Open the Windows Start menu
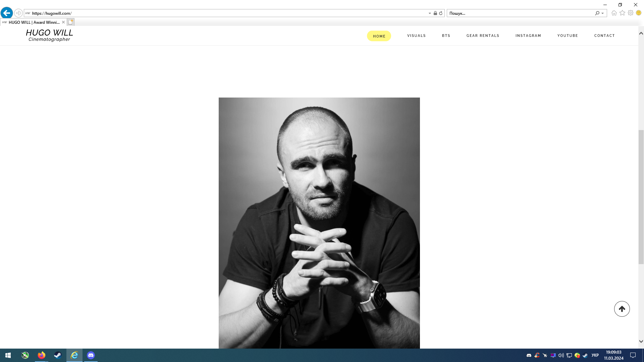The height and width of the screenshot is (362, 644). 8,355
